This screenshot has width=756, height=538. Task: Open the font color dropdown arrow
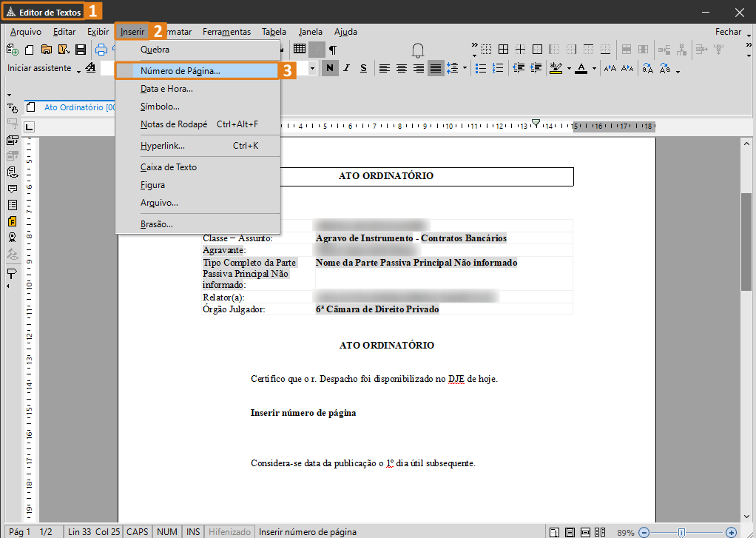tap(595, 69)
